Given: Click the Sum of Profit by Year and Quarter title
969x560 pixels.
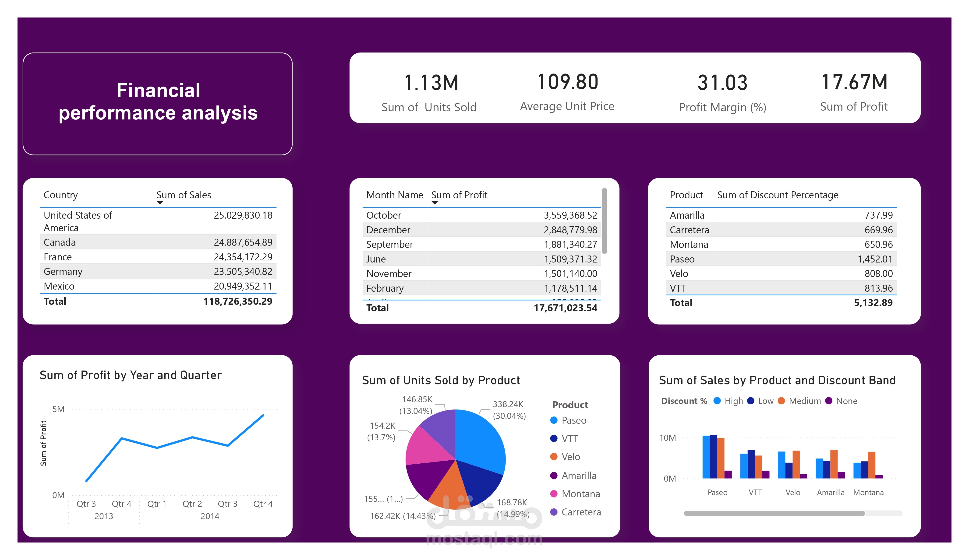Looking at the screenshot, I should tap(131, 375).
